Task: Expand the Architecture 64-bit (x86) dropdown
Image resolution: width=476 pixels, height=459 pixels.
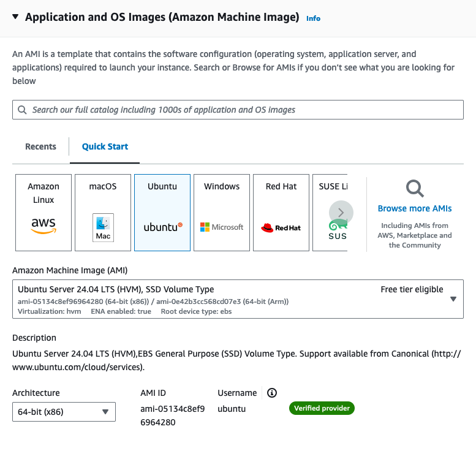Action: [64, 412]
